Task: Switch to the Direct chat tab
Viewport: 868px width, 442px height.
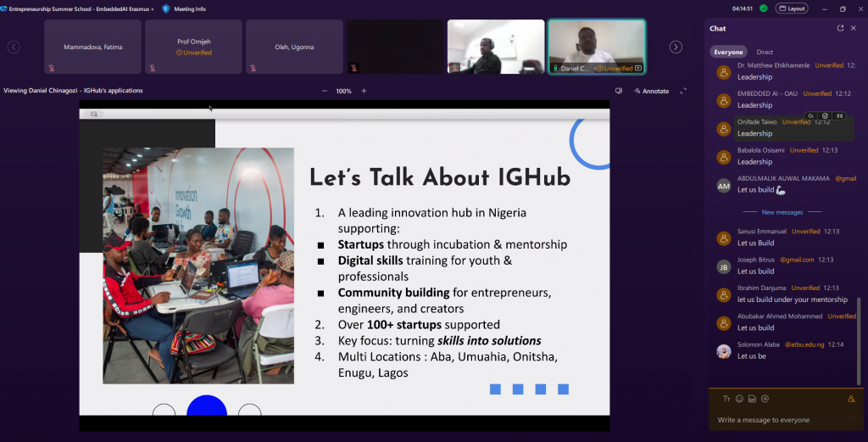Action: 765,52
